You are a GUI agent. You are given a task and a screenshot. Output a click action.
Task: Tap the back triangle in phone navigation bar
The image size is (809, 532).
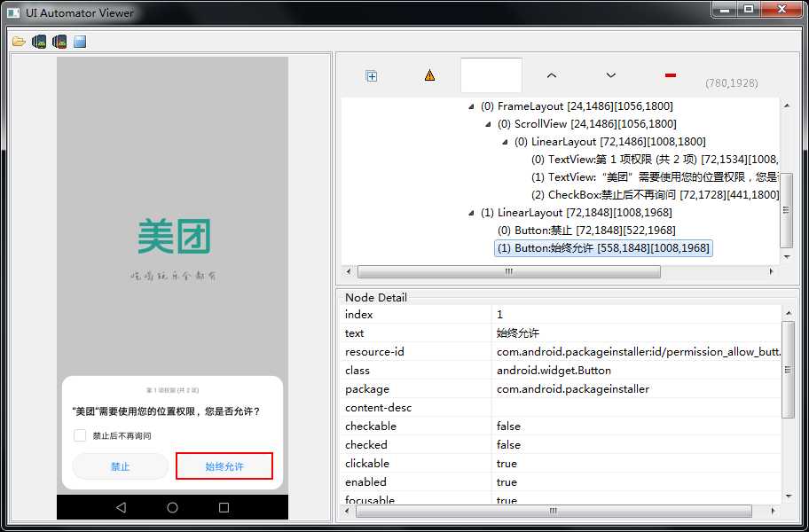pyautogui.click(x=122, y=508)
